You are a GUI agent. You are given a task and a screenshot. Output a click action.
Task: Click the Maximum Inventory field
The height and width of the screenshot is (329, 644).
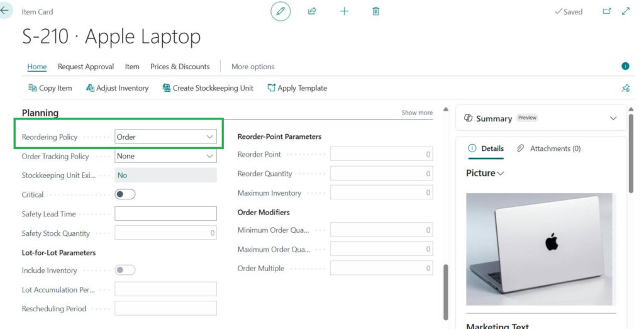click(382, 192)
